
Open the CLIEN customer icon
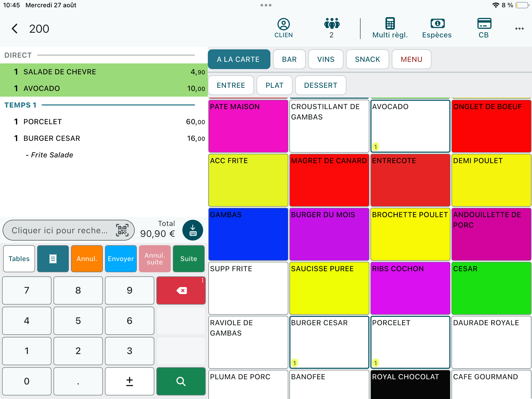(x=283, y=28)
